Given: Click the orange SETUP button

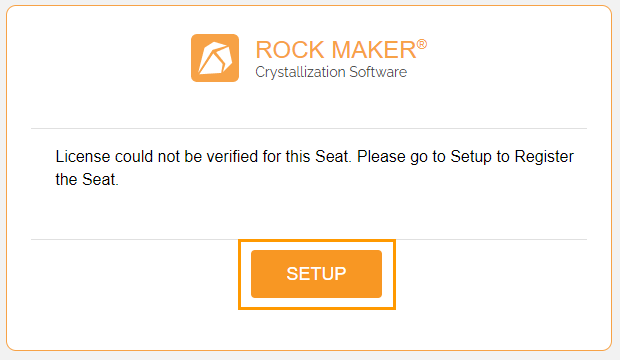Looking at the screenshot, I should [316, 274].
